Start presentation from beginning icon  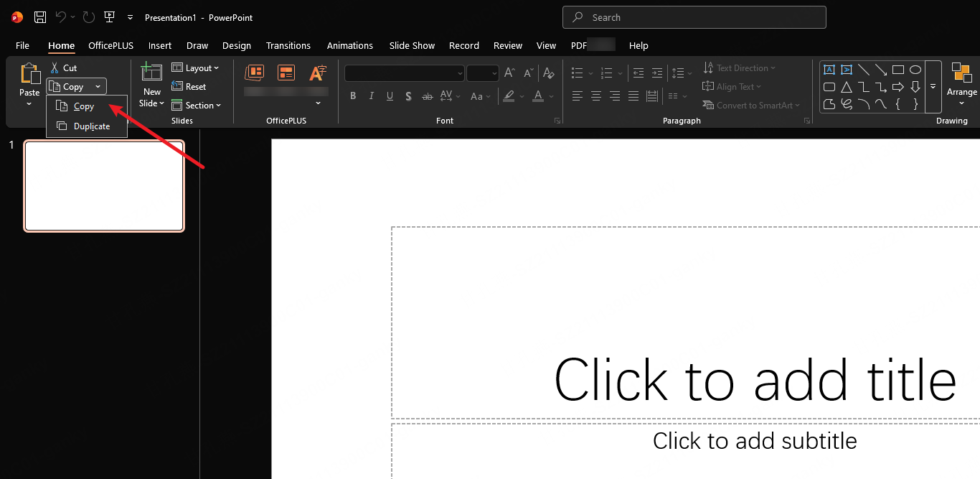pos(109,17)
